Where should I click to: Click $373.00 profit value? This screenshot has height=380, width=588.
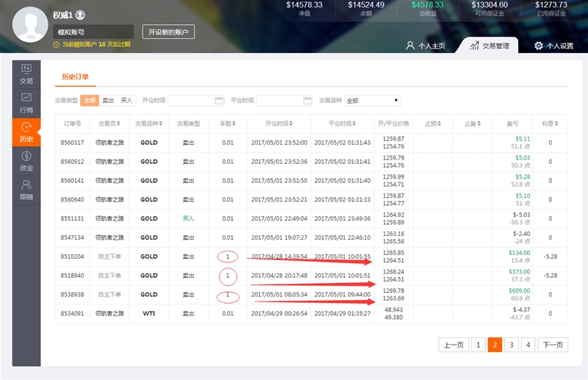520,272
